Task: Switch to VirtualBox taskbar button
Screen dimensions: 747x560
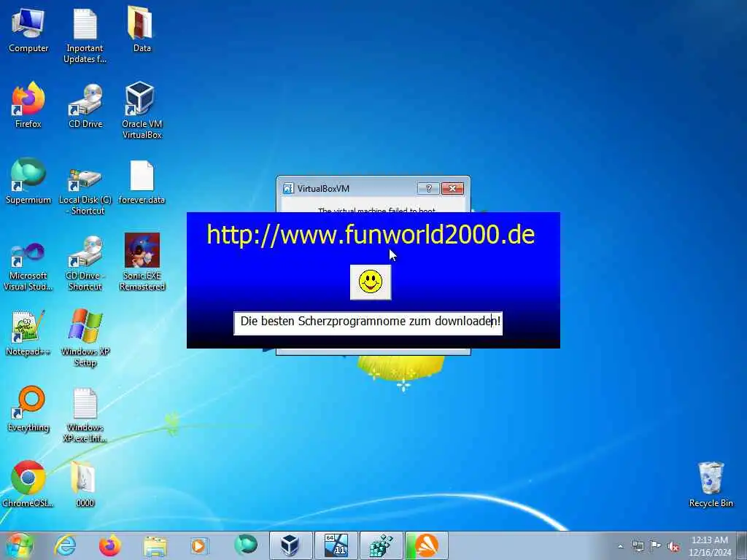Action: pos(291,545)
